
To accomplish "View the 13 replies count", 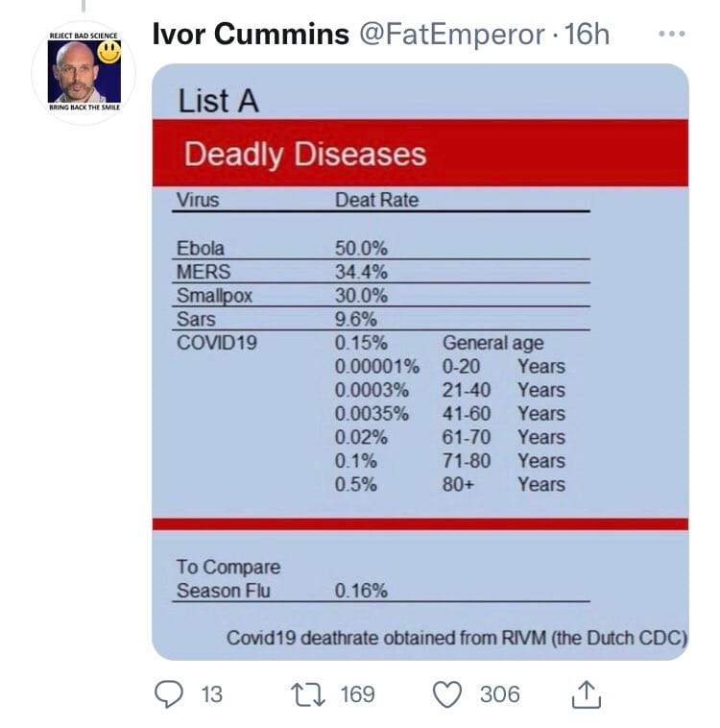I will [x=212, y=694].
